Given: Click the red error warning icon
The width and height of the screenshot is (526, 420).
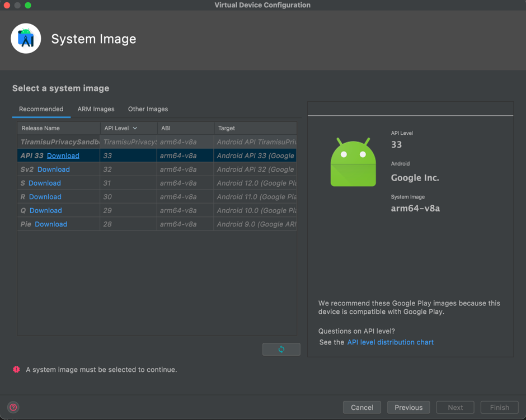Looking at the screenshot, I should [x=17, y=370].
